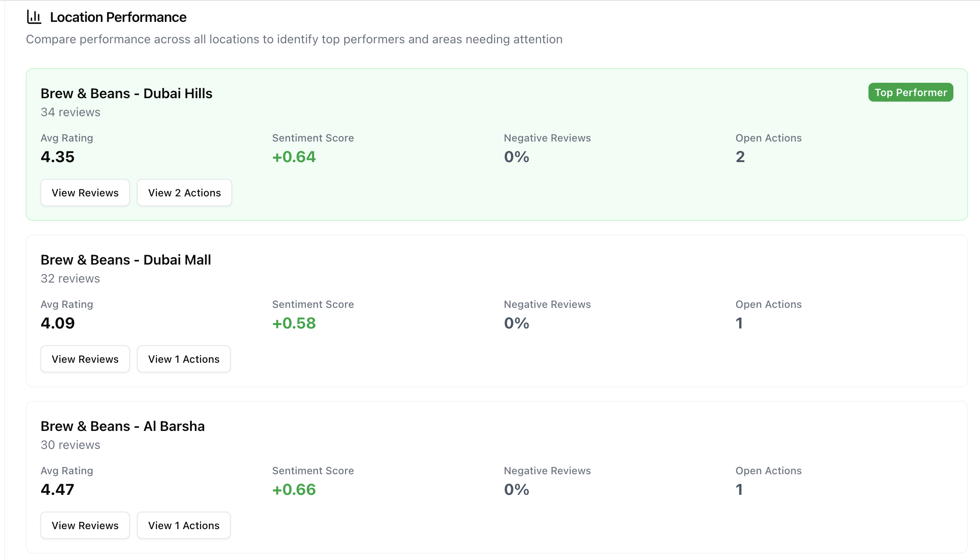Image resolution: width=980 pixels, height=560 pixels.
Task: Click the Location Performance heading
Action: [x=118, y=17]
